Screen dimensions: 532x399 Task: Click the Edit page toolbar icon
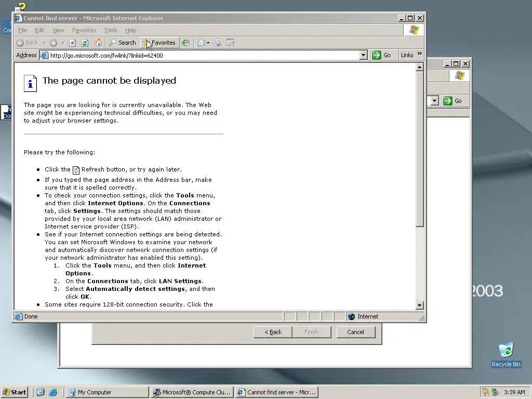pyautogui.click(x=230, y=43)
